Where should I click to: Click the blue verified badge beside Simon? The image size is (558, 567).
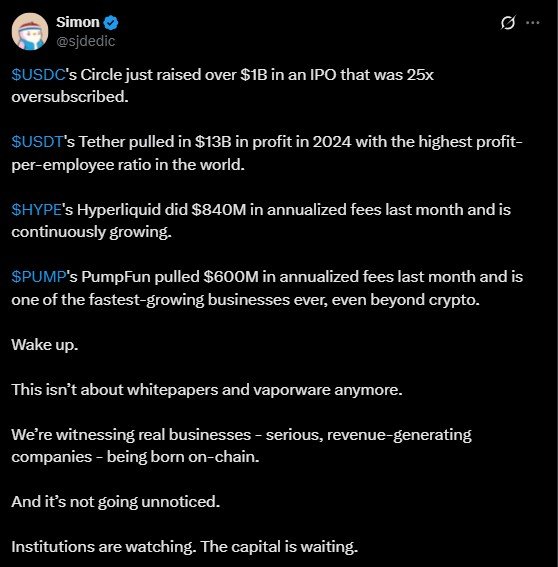pyautogui.click(x=111, y=23)
